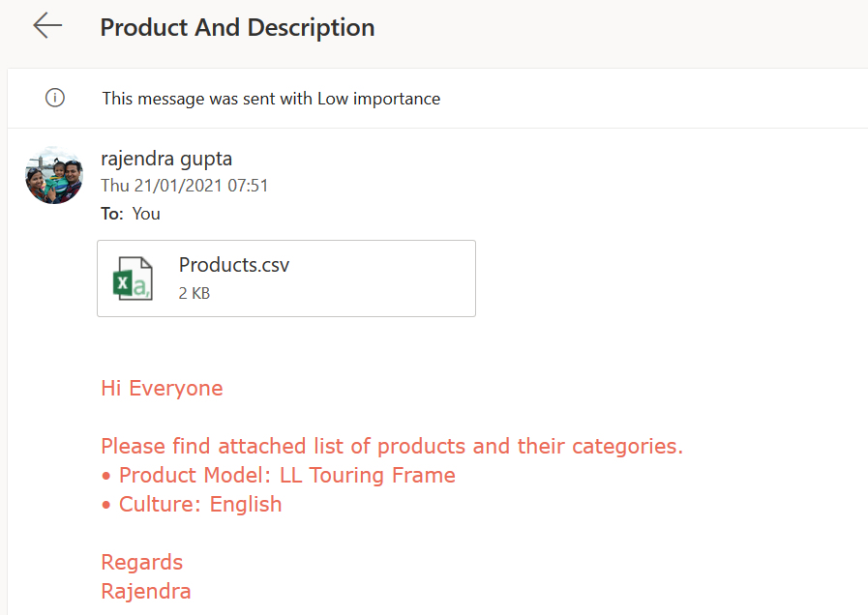Click the email subject 'Product And Description'
868x615 pixels.
237,27
